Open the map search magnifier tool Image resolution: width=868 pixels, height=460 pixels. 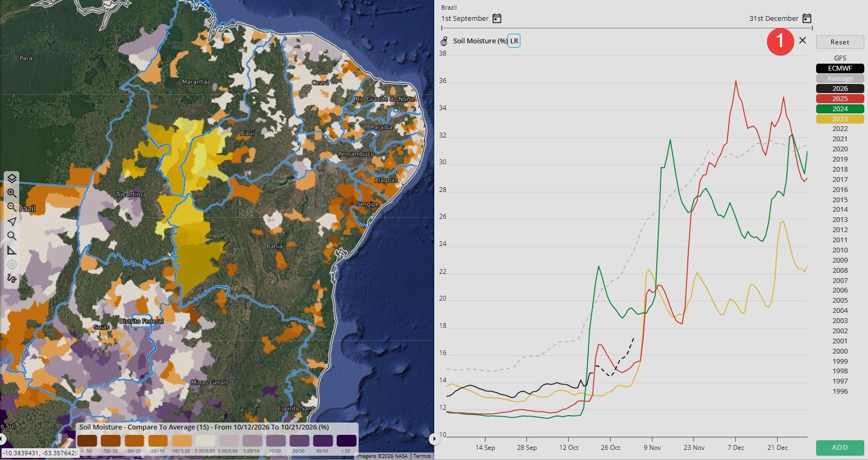point(12,236)
